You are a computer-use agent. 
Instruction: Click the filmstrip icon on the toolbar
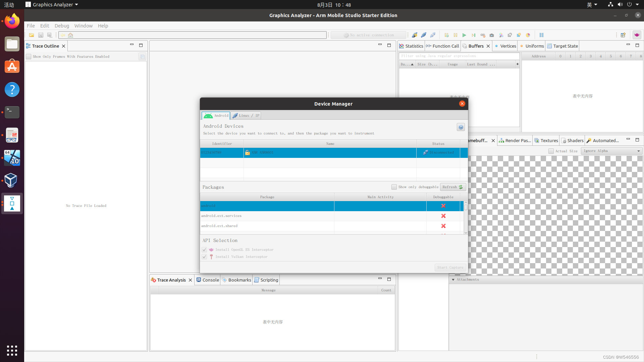pyautogui.click(x=542, y=35)
